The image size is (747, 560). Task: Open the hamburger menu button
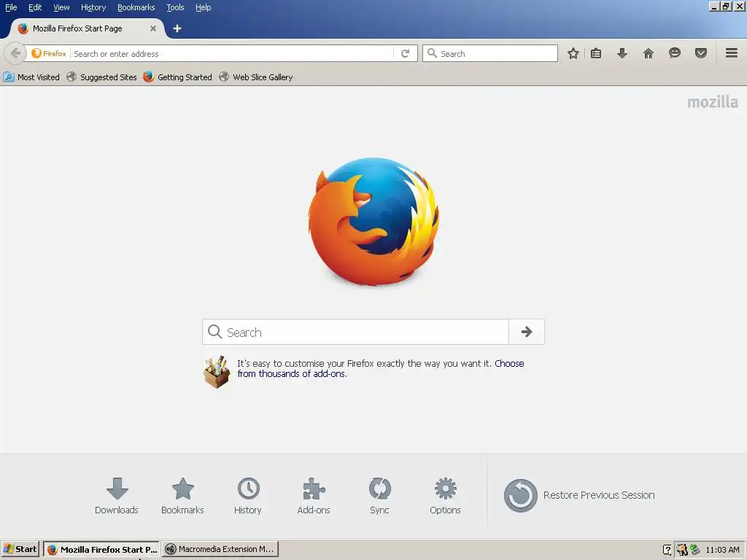coord(732,53)
